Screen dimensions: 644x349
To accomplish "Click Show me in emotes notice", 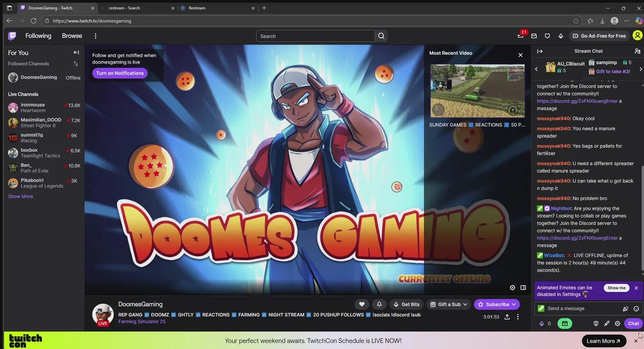I will pyautogui.click(x=616, y=288).
